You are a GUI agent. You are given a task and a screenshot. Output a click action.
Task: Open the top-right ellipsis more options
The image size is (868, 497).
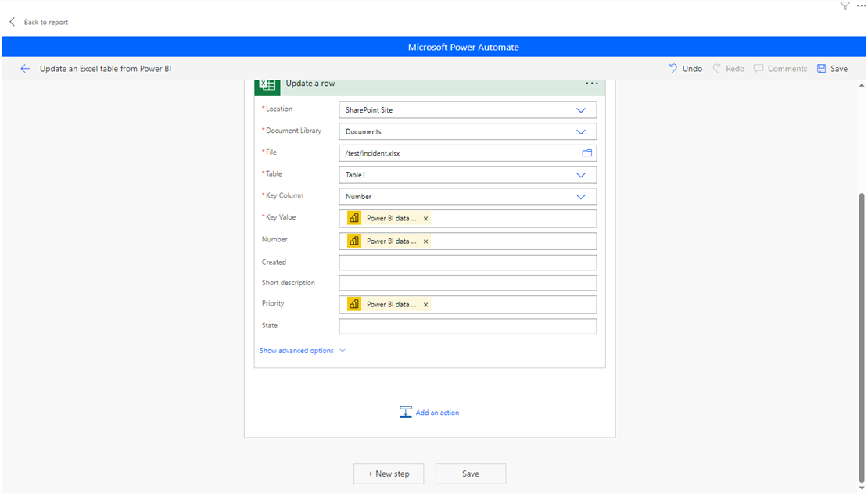point(861,6)
